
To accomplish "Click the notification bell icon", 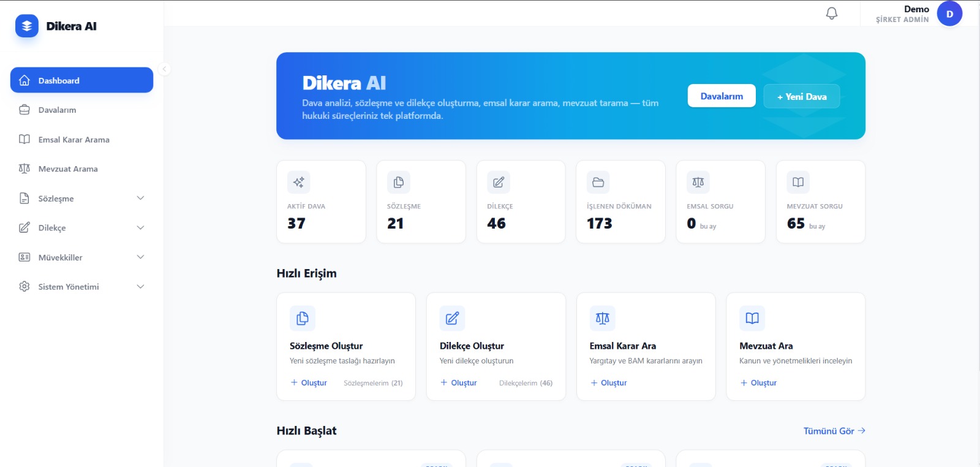I will pos(831,13).
